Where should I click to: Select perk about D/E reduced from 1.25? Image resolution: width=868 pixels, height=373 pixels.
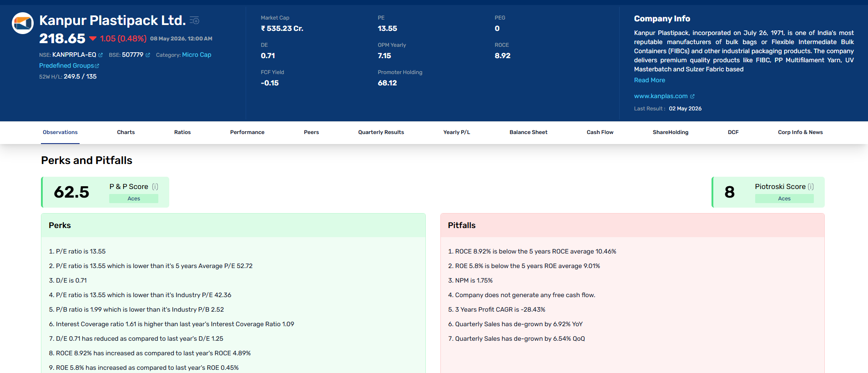136,338
